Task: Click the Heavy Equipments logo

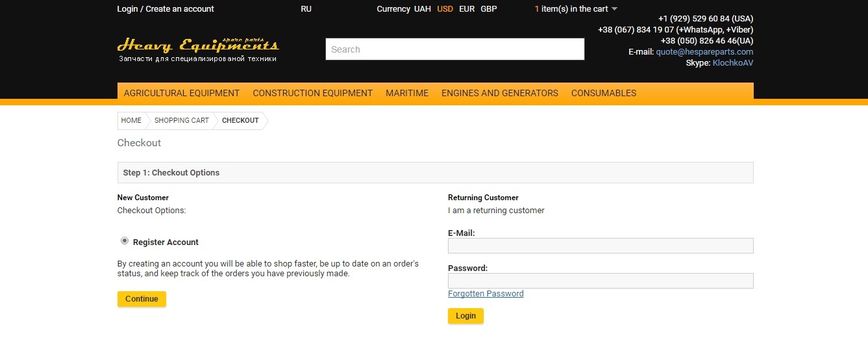Action: [198, 50]
